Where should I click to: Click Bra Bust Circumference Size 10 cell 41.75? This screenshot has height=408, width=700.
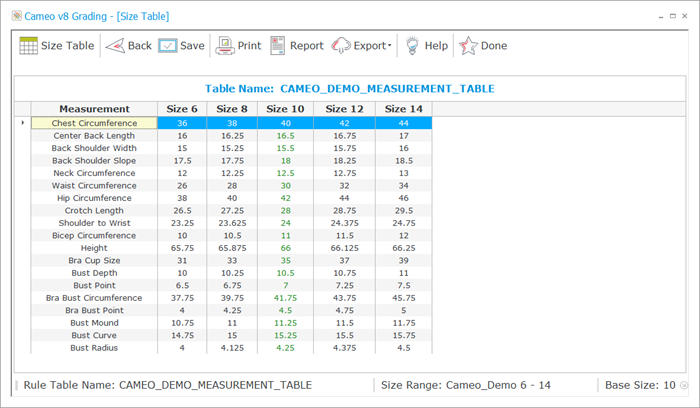285,298
